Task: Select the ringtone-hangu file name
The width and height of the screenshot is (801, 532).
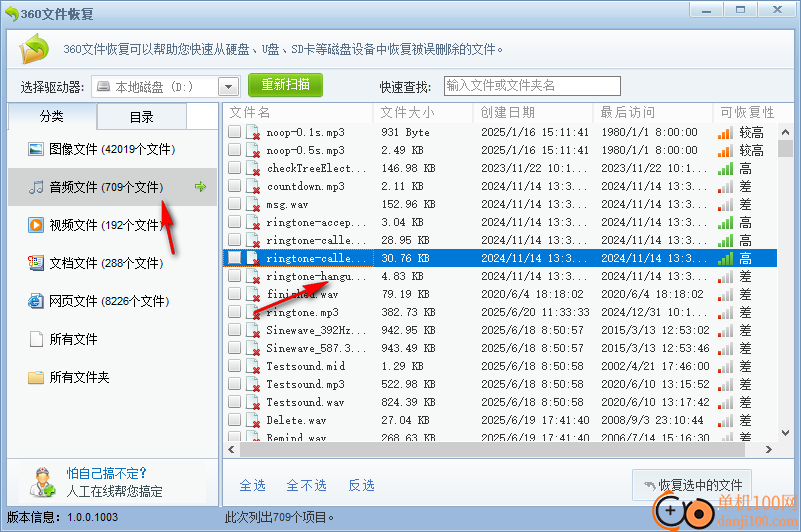Action: click(316, 276)
